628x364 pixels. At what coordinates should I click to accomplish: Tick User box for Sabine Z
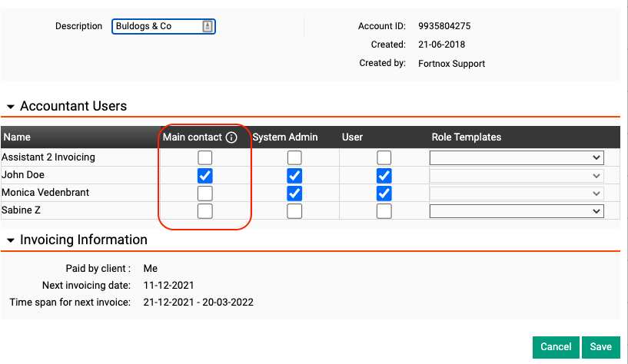tap(384, 211)
